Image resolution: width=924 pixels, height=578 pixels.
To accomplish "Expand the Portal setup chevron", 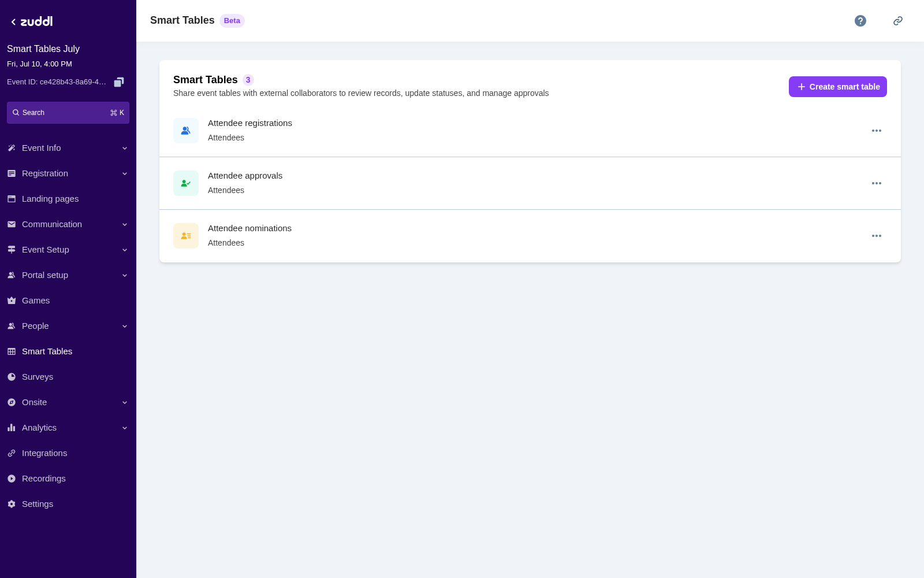I will (x=125, y=275).
